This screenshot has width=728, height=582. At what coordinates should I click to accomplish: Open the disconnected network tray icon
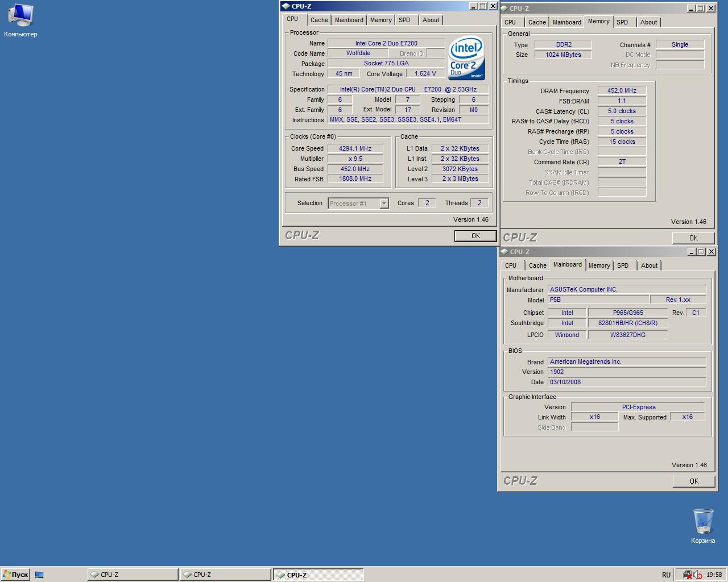coord(688,575)
